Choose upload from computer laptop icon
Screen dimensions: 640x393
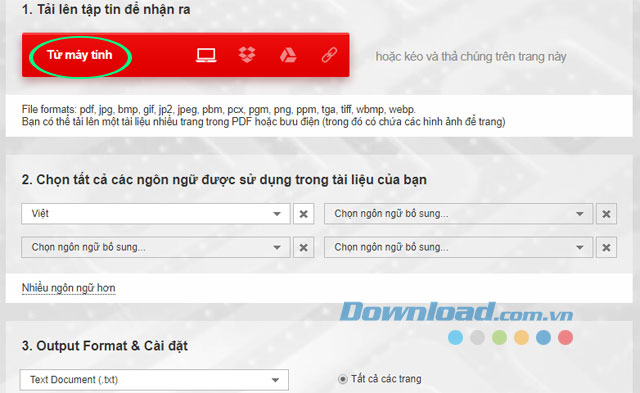click(206, 55)
